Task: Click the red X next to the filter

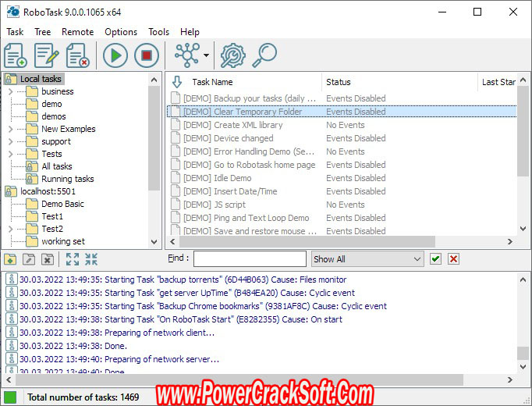Action: tap(453, 259)
